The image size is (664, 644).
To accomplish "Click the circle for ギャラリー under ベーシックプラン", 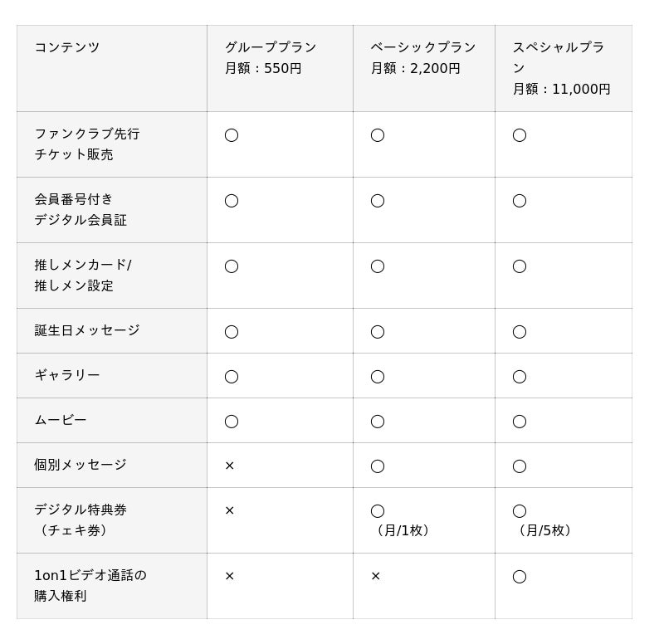I will 378,377.
